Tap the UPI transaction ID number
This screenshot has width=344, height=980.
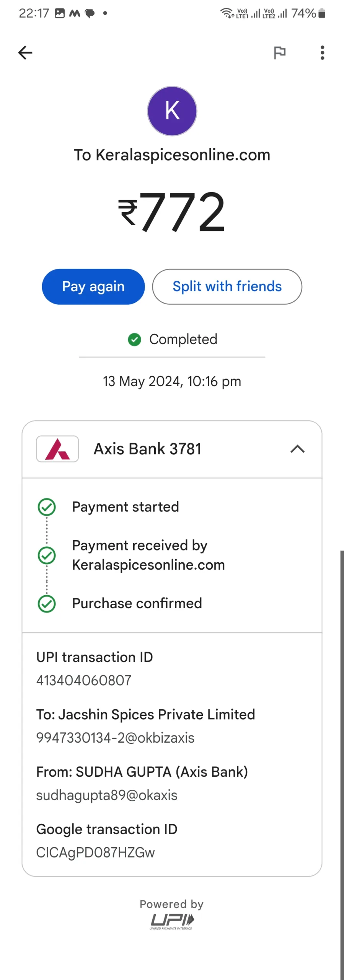(x=84, y=680)
